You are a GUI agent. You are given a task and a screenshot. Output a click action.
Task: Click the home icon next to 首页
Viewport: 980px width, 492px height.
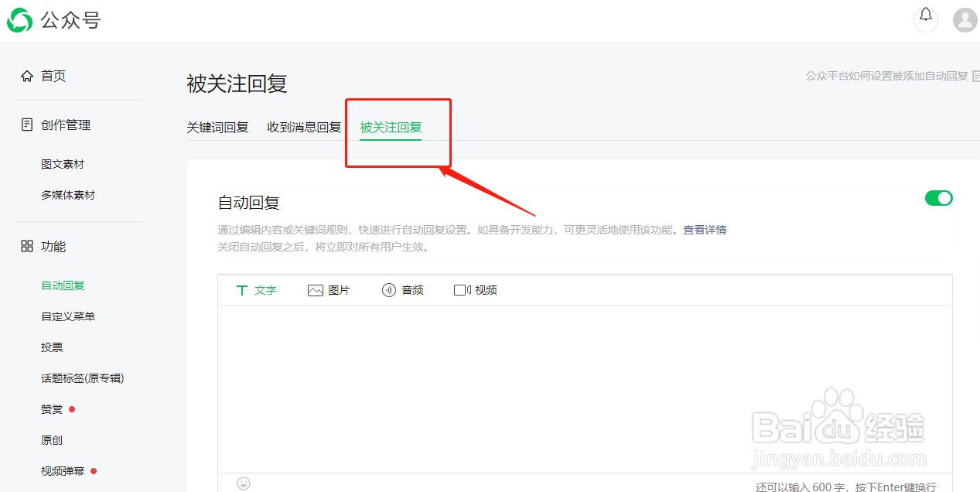click(26, 75)
